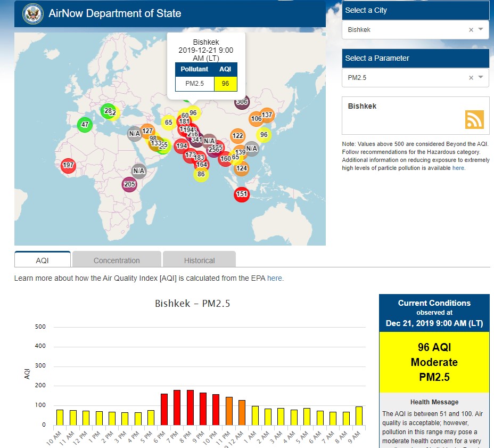Open the Historical tab
The image size is (494, 448).
[199, 260]
